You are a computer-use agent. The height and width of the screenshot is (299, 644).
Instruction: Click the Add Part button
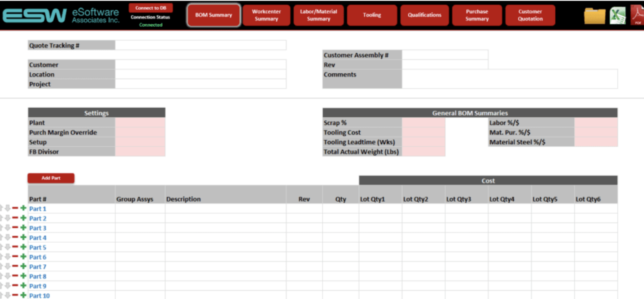point(51,178)
